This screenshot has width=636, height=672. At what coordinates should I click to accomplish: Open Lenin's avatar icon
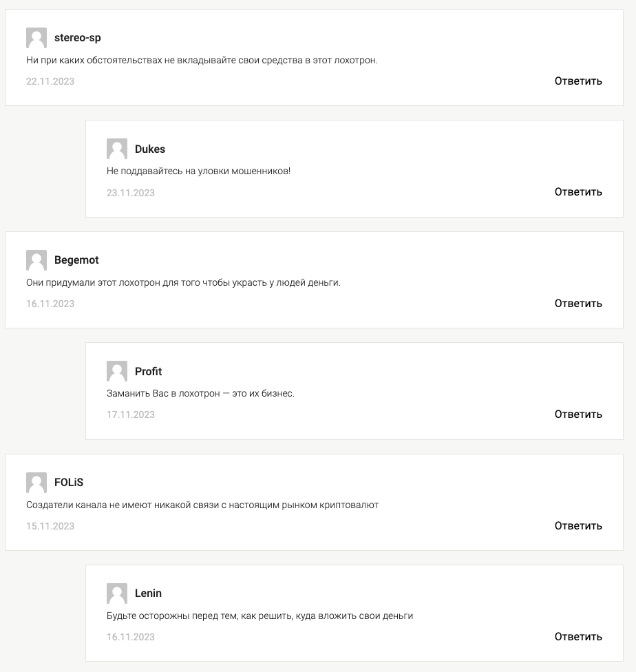coord(117,593)
